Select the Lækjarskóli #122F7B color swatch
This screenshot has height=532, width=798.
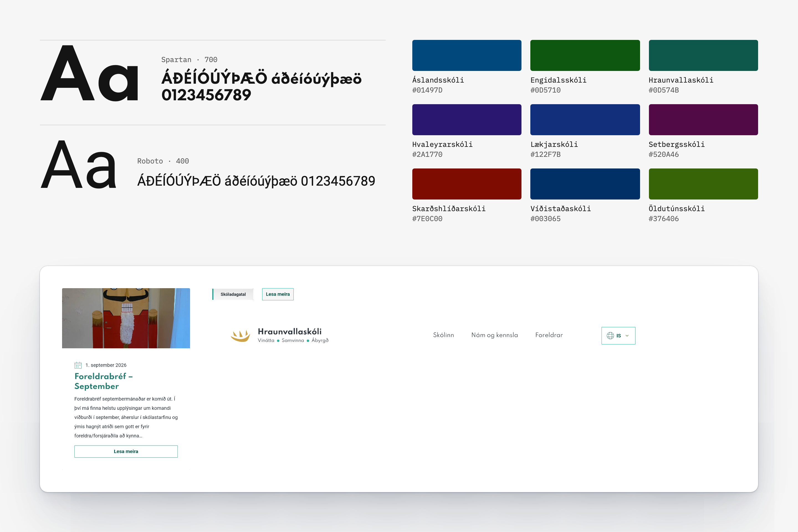click(x=585, y=119)
